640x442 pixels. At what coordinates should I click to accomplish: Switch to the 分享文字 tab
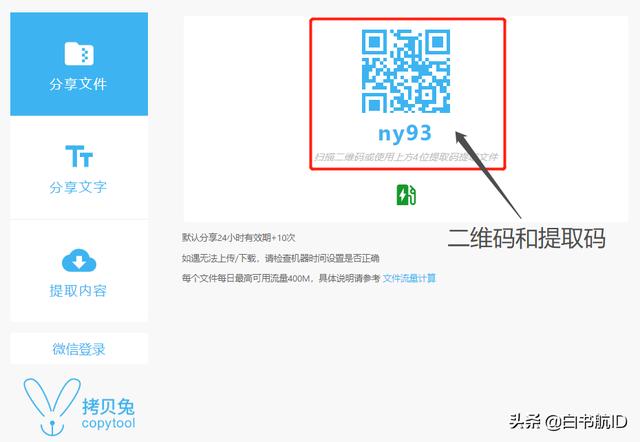pyautogui.click(x=79, y=168)
